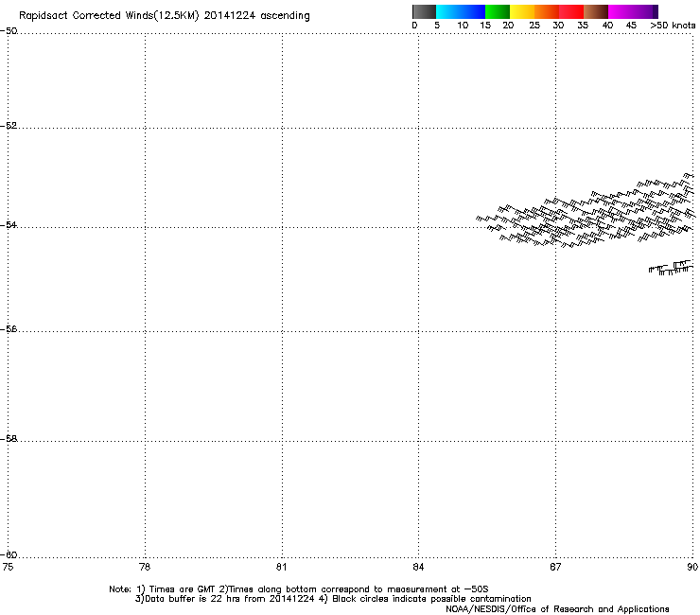Pick the green 15-20 knots color segment

pos(498,11)
